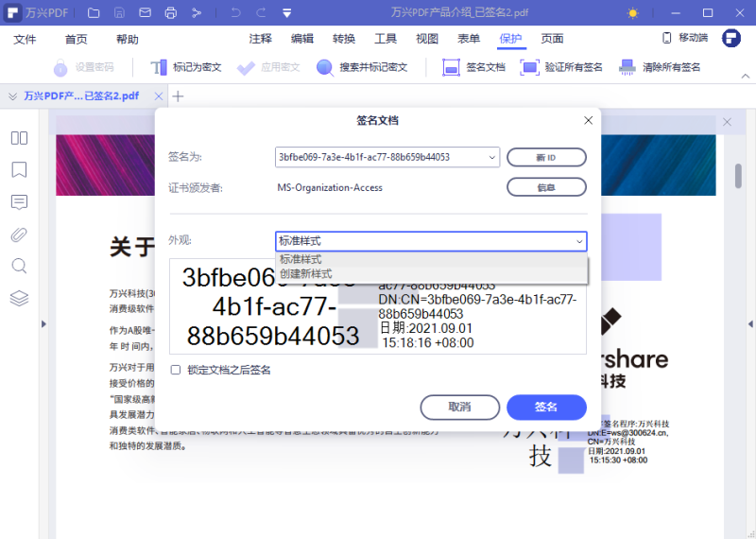
Task: Click 设置密码 lock tool
Action: click(x=84, y=67)
